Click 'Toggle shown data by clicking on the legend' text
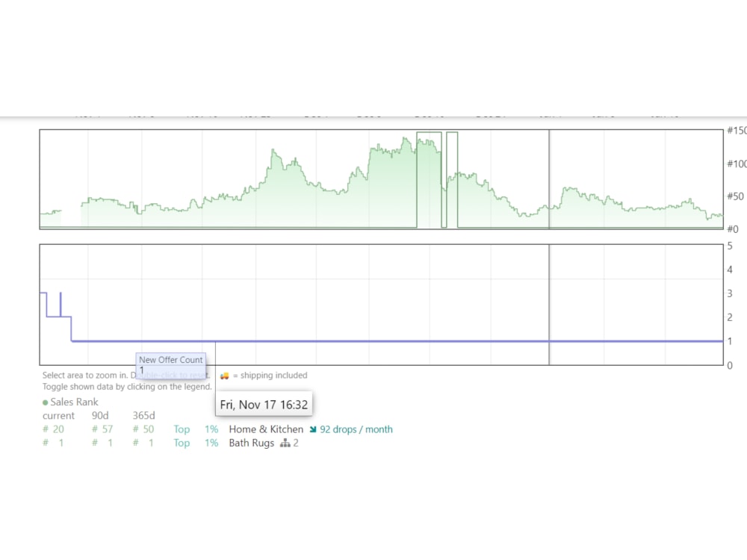This screenshot has height=560, width=747. tap(127, 387)
